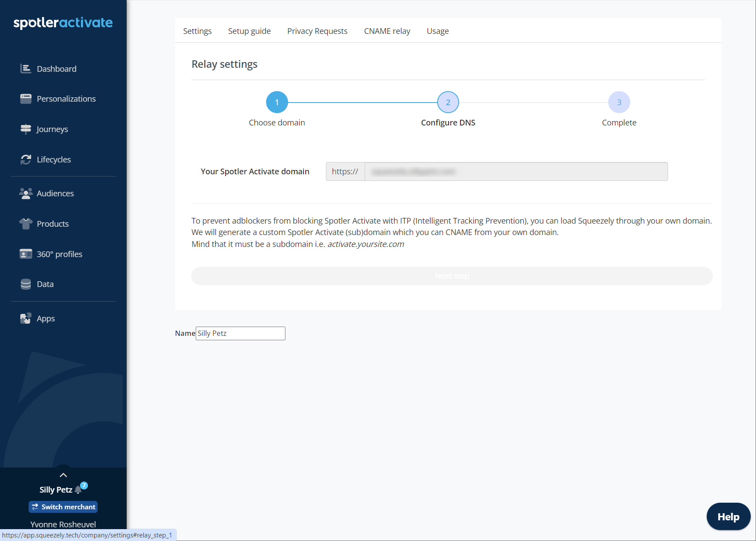The image size is (756, 541).
Task: Click the Data database icon
Action: coord(26,284)
